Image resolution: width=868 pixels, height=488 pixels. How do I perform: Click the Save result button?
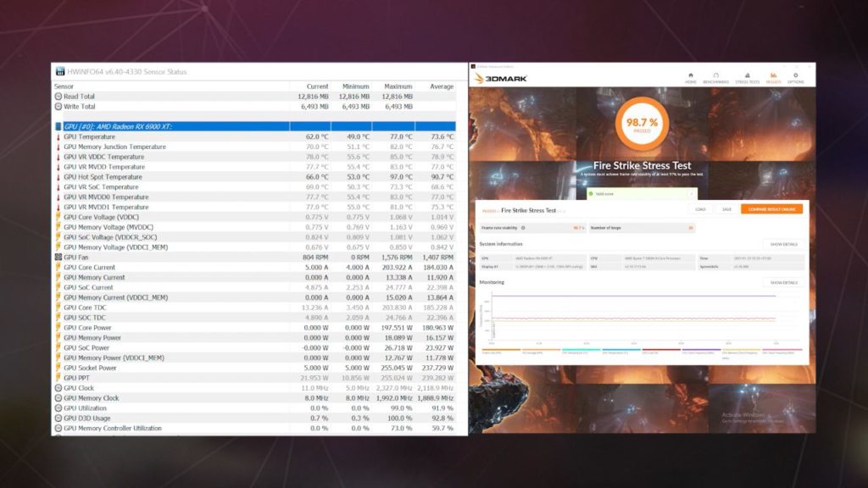tap(726, 209)
